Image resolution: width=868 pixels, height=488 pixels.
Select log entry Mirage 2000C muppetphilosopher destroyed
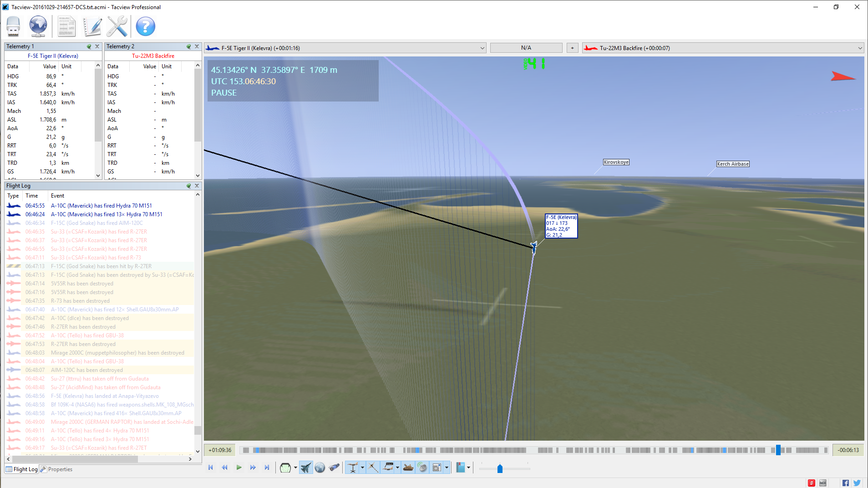pyautogui.click(x=99, y=353)
